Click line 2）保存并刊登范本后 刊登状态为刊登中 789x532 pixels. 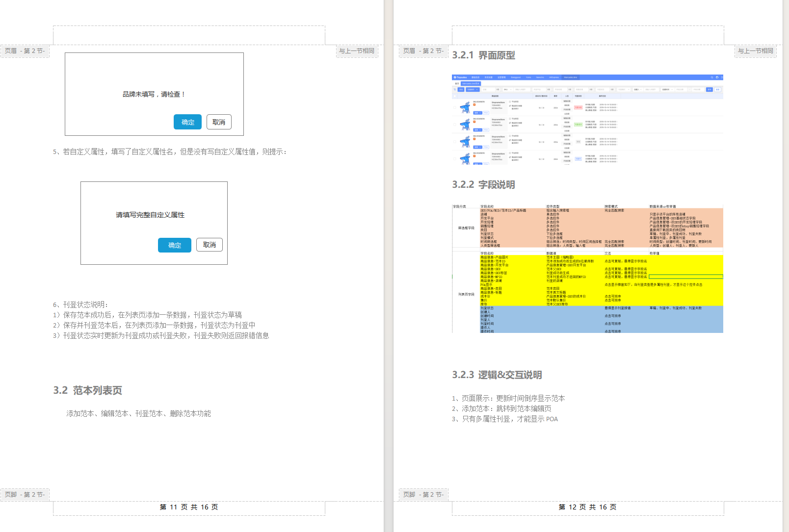(x=154, y=325)
